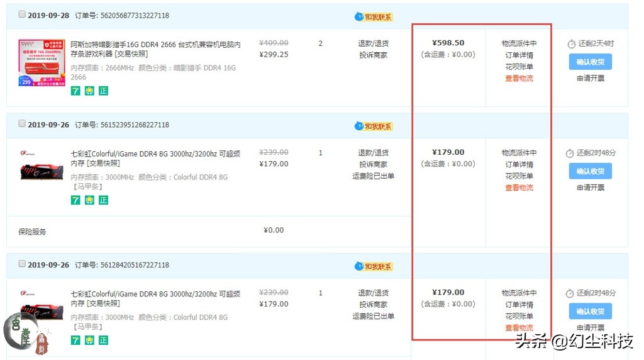Open the 七彩虹 iGame DDR4 title in order 561523951268227118
The width and height of the screenshot is (644, 360).
(x=155, y=158)
